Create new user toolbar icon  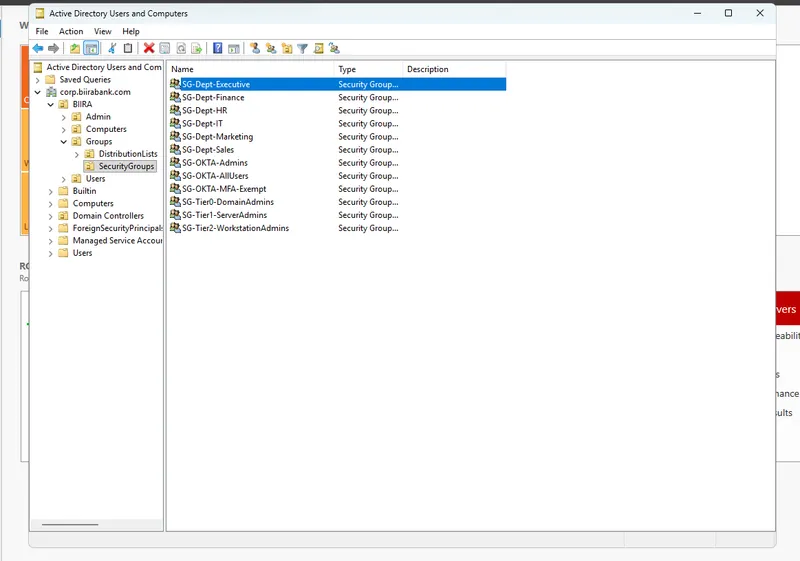255,48
